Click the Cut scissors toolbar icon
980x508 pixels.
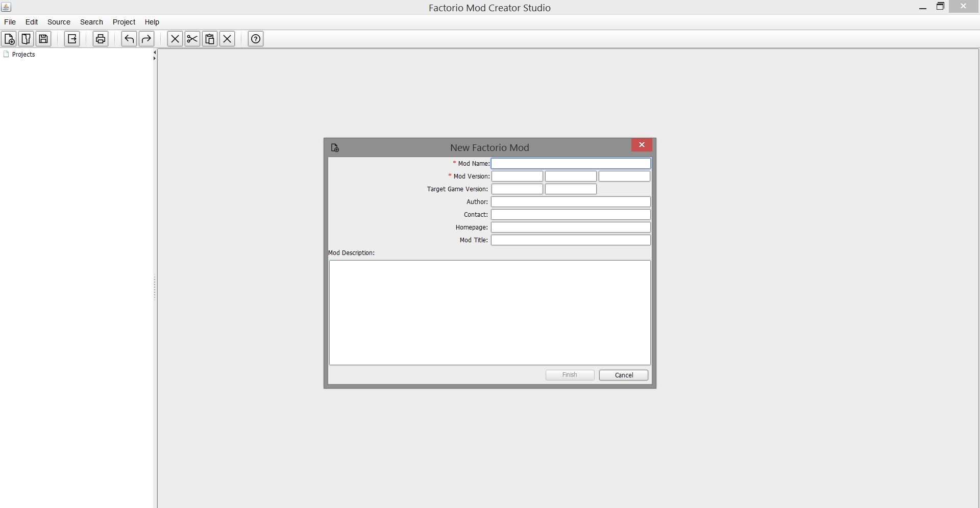pyautogui.click(x=192, y=39)
